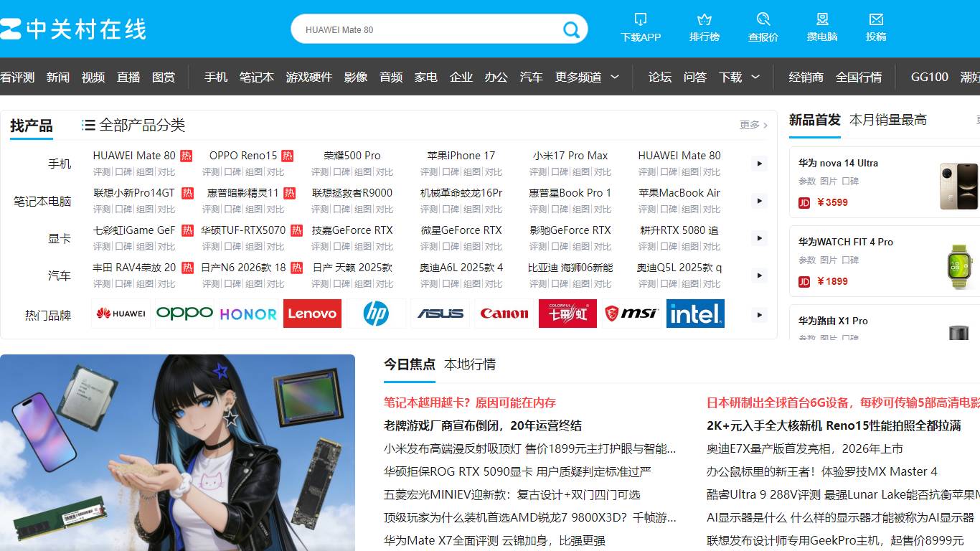
Task: Click the Canon brand logo
Action: coord(504,314)
